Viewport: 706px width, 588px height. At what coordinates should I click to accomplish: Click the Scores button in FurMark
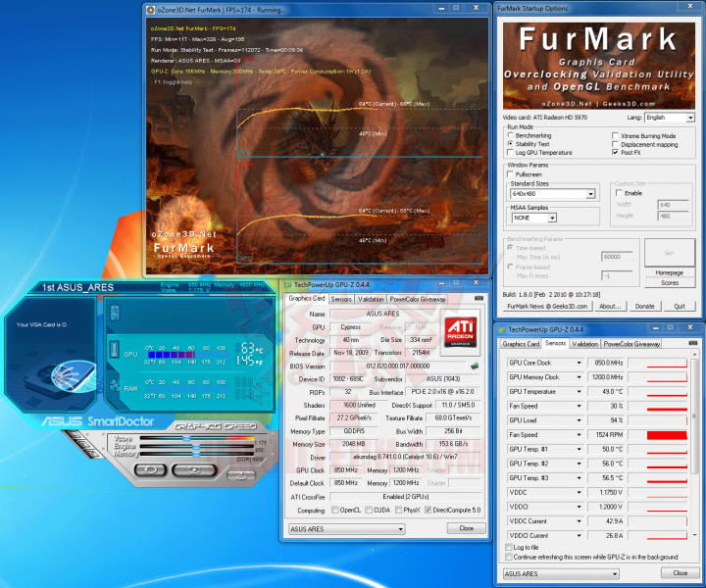click(669, 282)
